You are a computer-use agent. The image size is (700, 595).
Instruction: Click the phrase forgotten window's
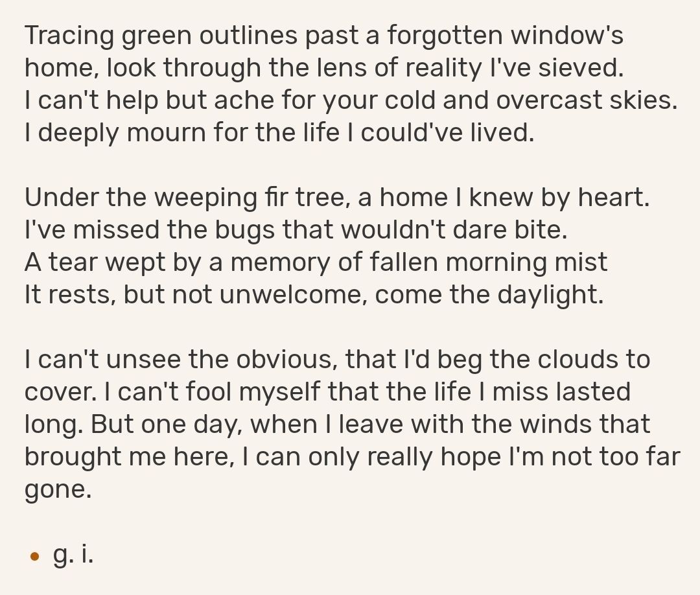pos(505,35)
